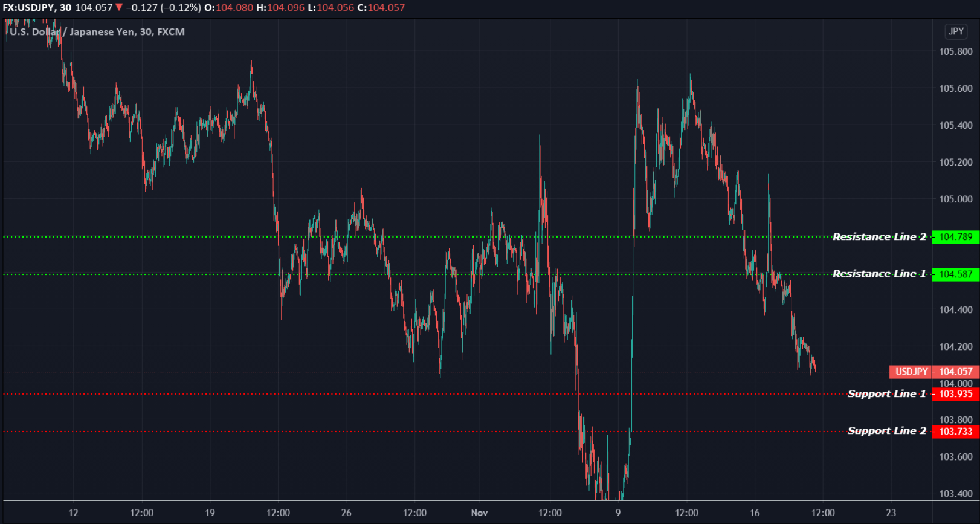Click the 103.935 red price tag

point(955,394)
